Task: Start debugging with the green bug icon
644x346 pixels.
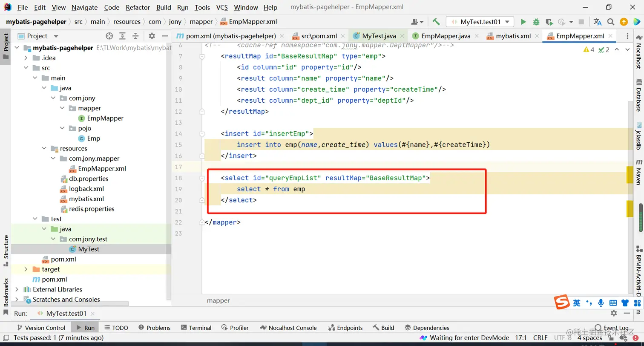Action: pyautogui.click(x=536, y=22)
